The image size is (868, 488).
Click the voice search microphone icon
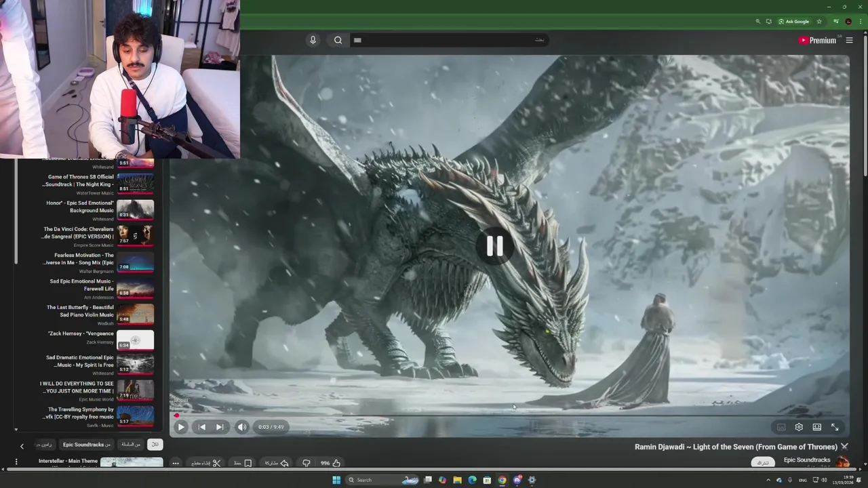[x=313, y=40]
